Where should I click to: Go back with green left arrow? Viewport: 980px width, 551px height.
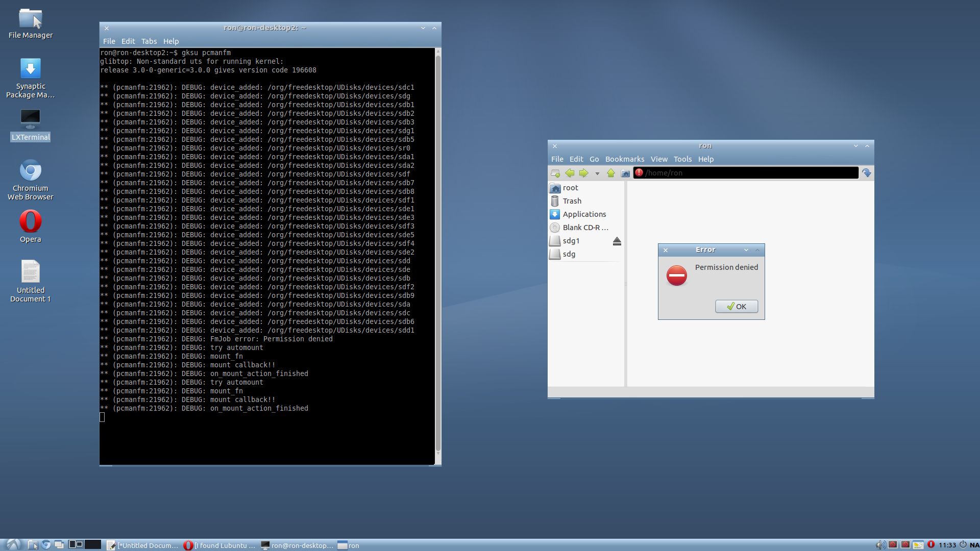coord(570,173)
